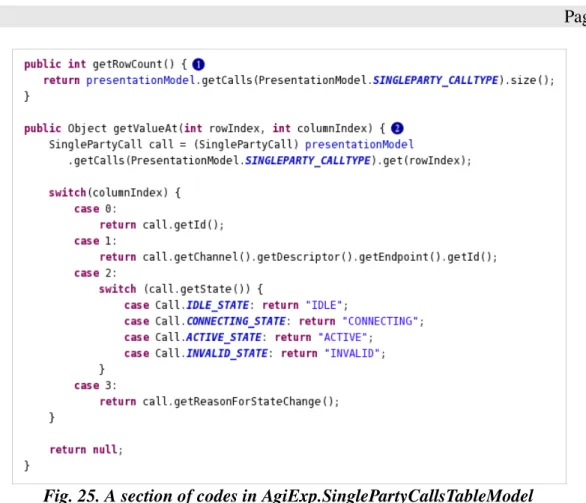Click the "ACTIVE" string literal
Viewport: 586px width, 503px height.
[343, 337]
